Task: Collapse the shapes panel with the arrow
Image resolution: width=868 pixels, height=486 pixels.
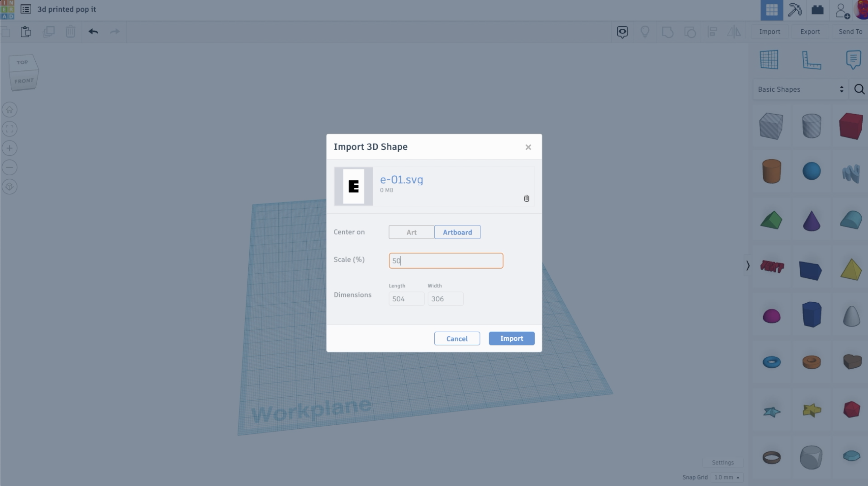Action: 748,265
